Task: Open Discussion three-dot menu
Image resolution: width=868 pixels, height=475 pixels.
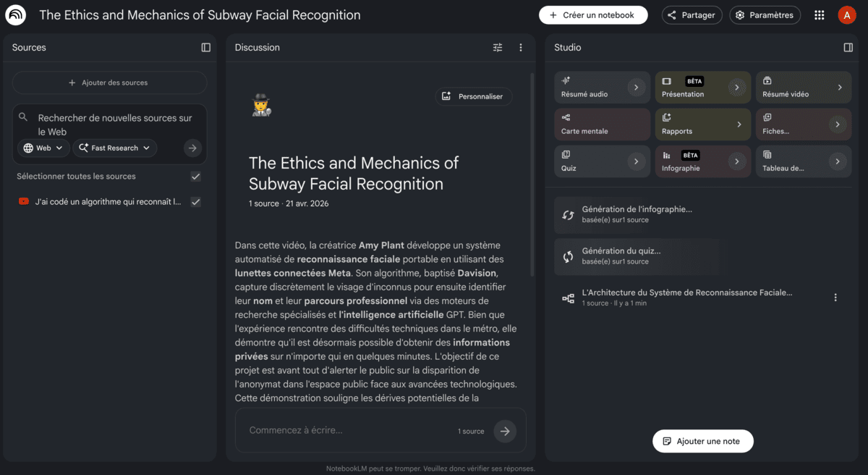Action: [521, 48]
